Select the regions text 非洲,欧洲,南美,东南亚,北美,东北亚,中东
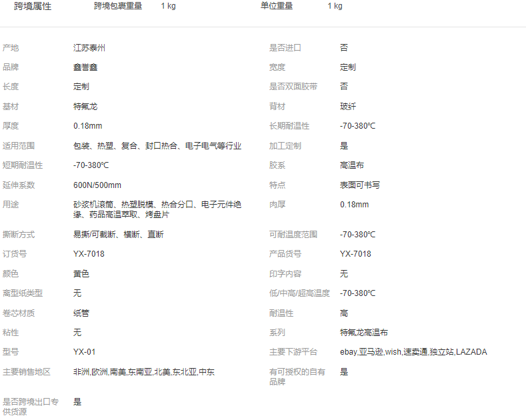 144,372
